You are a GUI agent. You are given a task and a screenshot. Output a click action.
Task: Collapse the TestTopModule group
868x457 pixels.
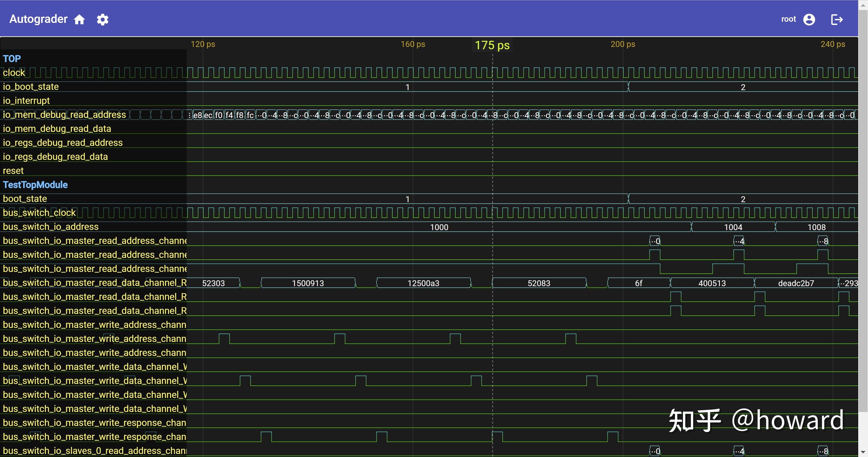point(35,185)
